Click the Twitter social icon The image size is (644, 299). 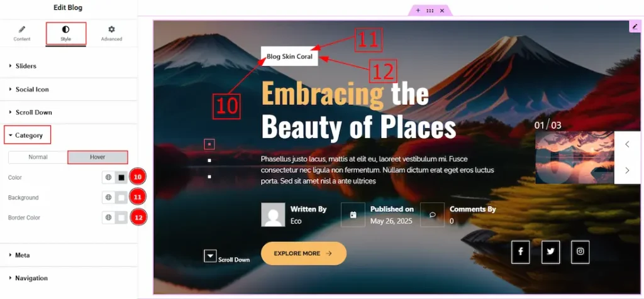[x=550, y=251]
